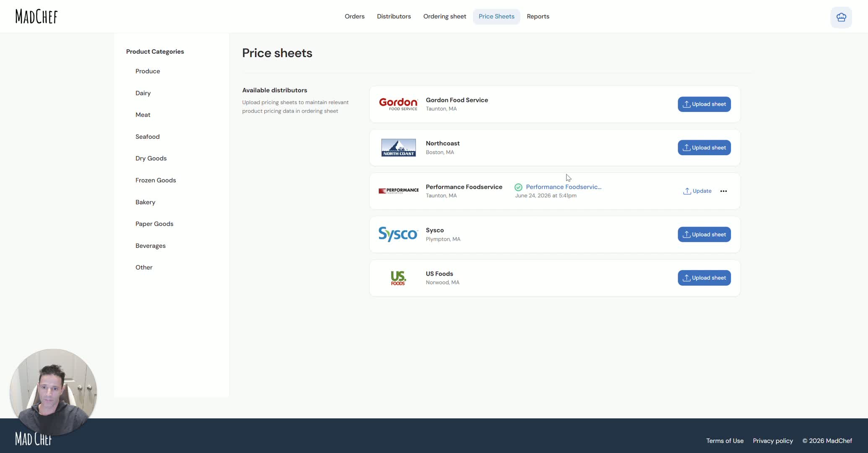Click the Gordon Food Service logo
868x453 pixels.
pos(398,104)
